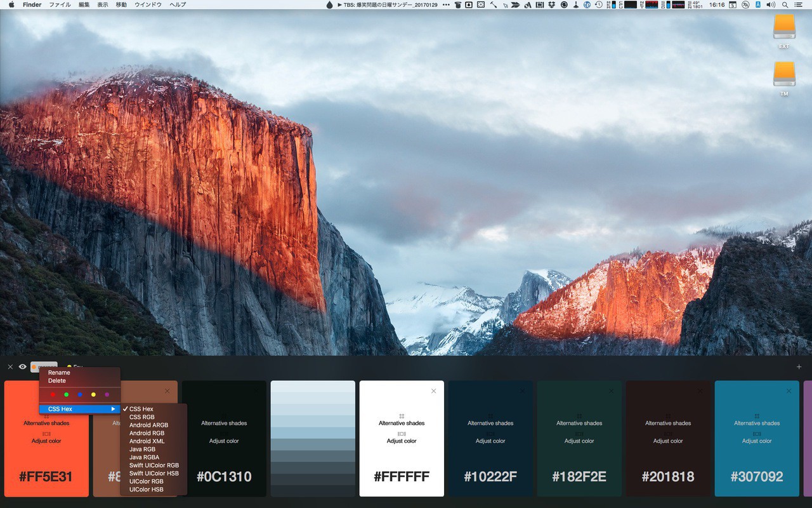Select the CSS RGB format option

point(141,417)
